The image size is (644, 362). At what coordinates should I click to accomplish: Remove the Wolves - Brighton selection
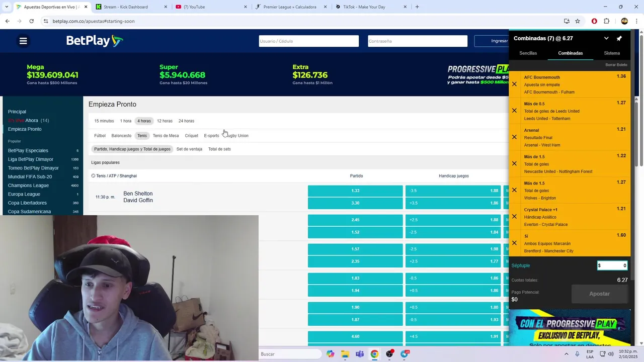pos(514,190)
